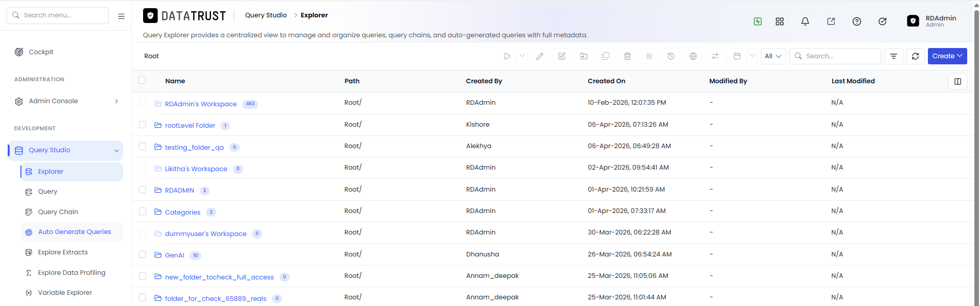This screenshot has height=306, width=980.
Task: Open the schedule dropdown arrow beside calendar
Action: (752, 56)
